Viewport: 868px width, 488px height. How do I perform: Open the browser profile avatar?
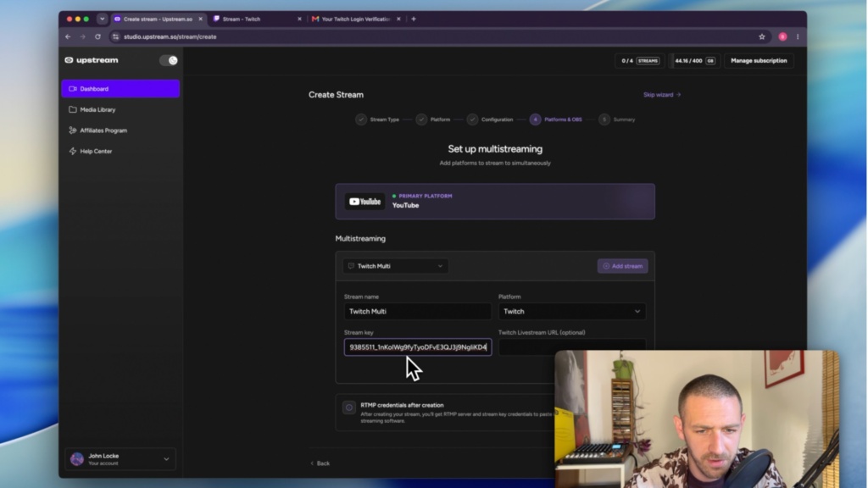782,36
